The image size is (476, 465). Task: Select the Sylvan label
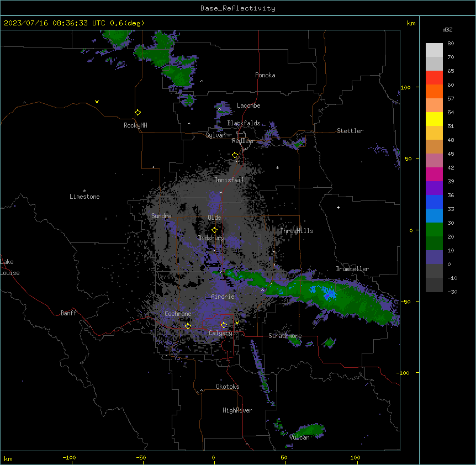215,135
